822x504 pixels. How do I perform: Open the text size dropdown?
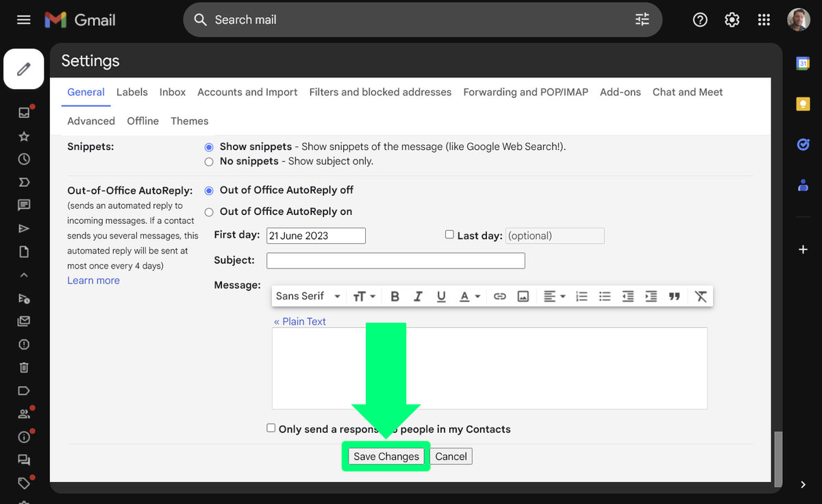(363, 296)
